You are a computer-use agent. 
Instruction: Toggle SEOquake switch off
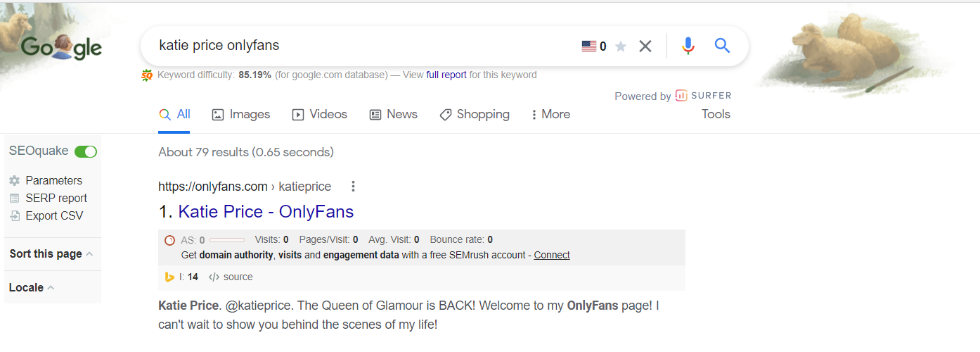[86, 151]
